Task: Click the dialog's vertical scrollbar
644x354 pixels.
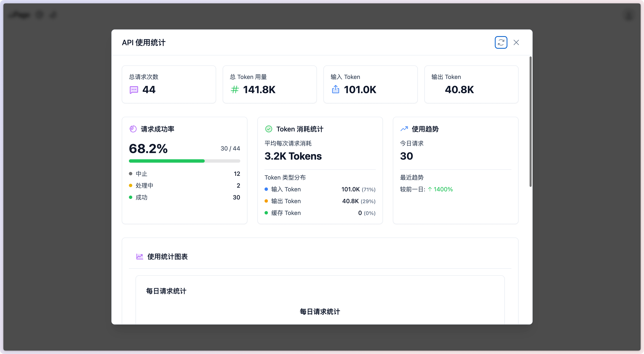Action: 530,121
